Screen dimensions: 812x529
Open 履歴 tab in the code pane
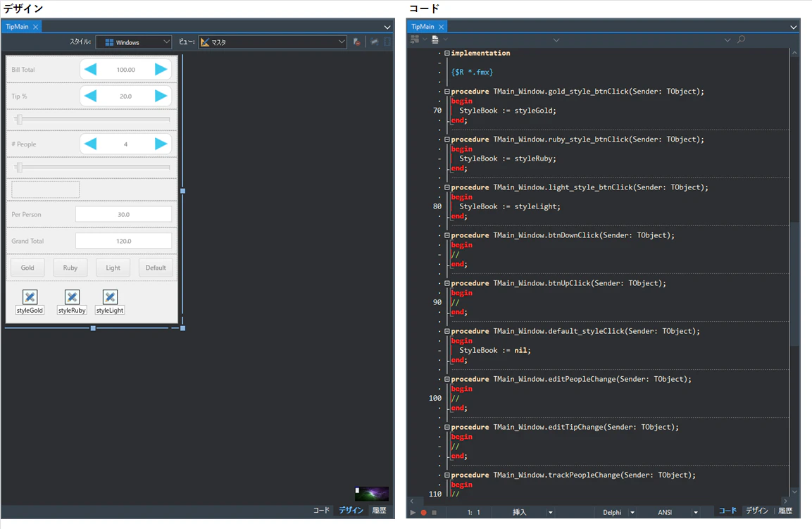[x=785, y=511]
